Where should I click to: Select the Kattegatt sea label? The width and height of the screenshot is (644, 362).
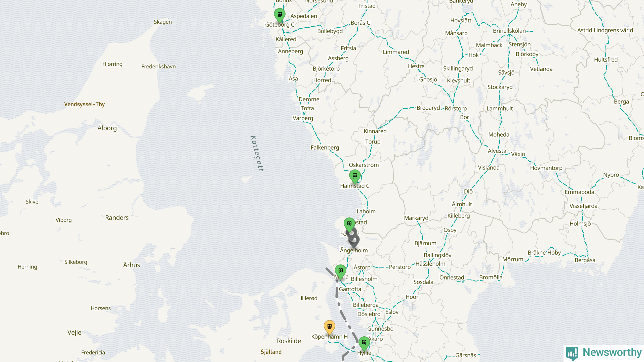(257, 154)
